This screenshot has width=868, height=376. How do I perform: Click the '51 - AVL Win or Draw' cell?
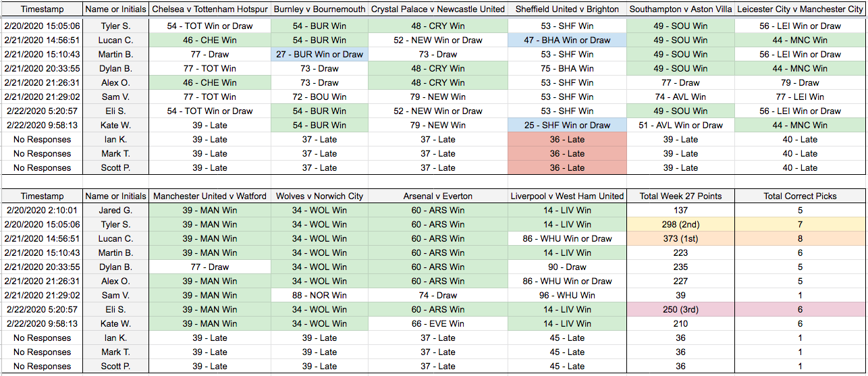click(680, 125)
